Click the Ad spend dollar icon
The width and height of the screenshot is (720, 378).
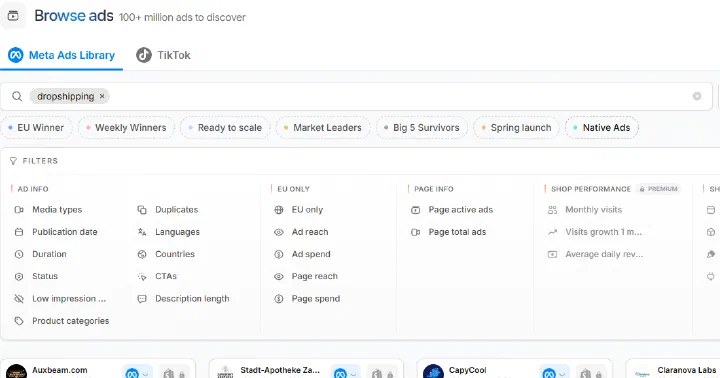point(279,254)
